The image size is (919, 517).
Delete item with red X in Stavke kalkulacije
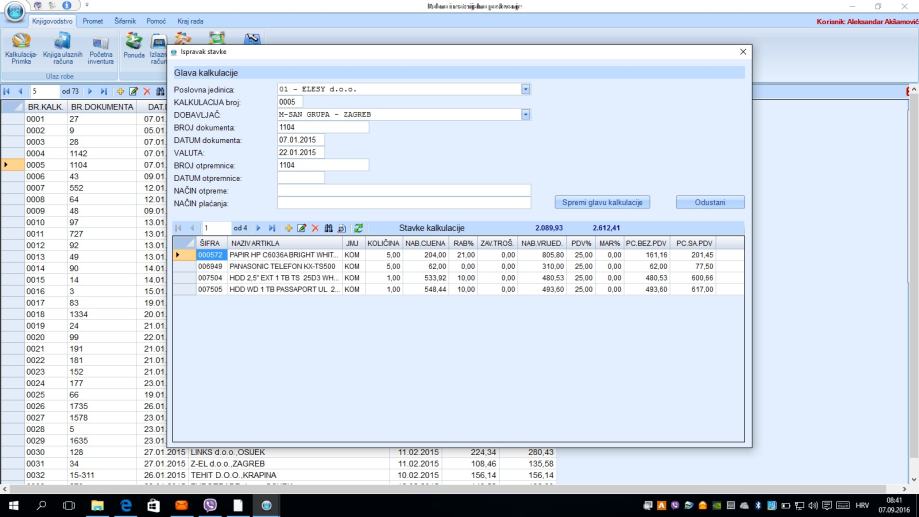tap(315, 229)
